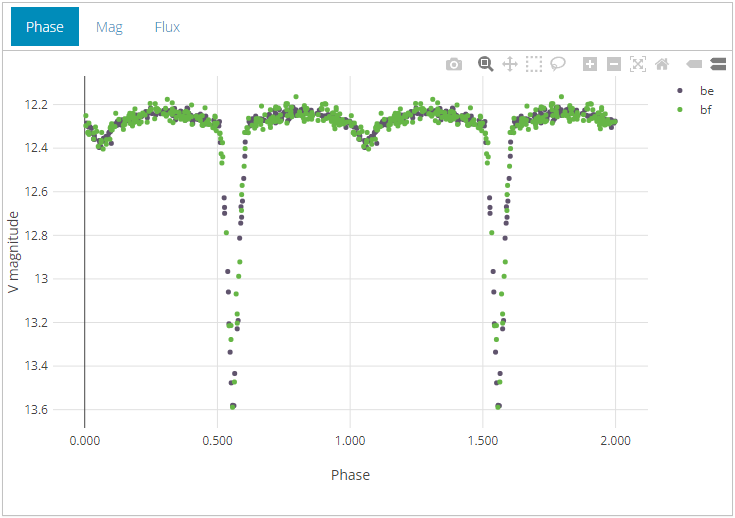
Task: Switch to the Phase tab
Action: point(45,27)
